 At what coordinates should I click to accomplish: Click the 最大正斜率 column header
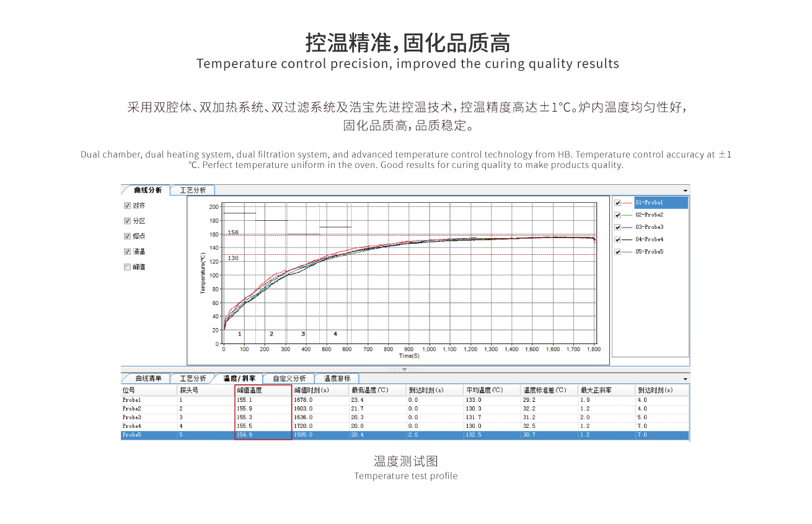click(x=606, y=391)
